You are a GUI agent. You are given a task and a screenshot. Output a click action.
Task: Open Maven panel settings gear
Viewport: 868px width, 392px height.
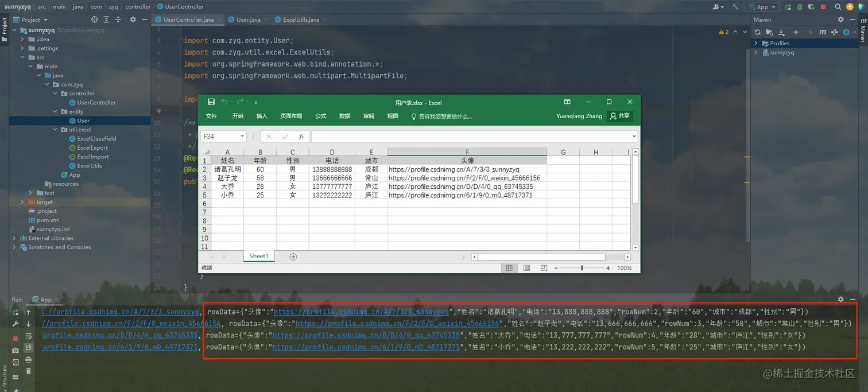click(x=841, y=20)
